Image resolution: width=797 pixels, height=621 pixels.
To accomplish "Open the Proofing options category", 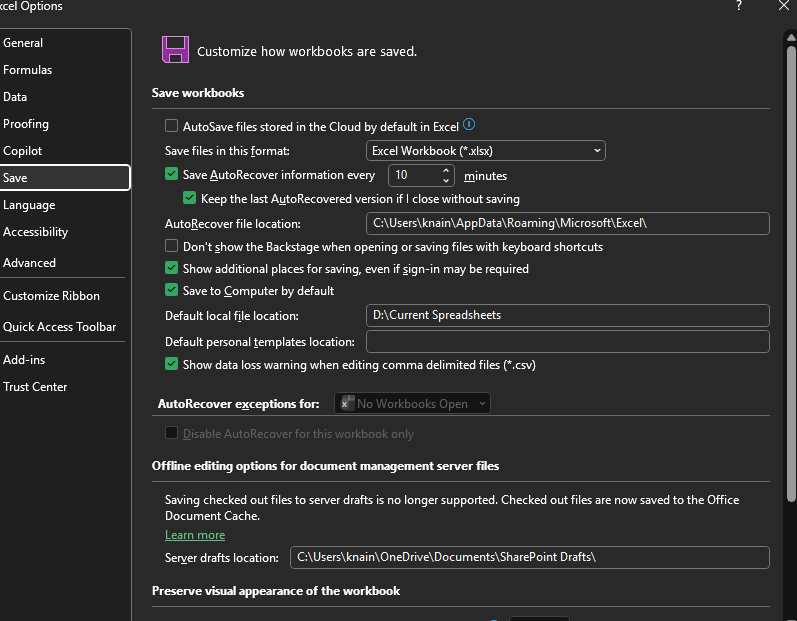I will coord(65,123).
